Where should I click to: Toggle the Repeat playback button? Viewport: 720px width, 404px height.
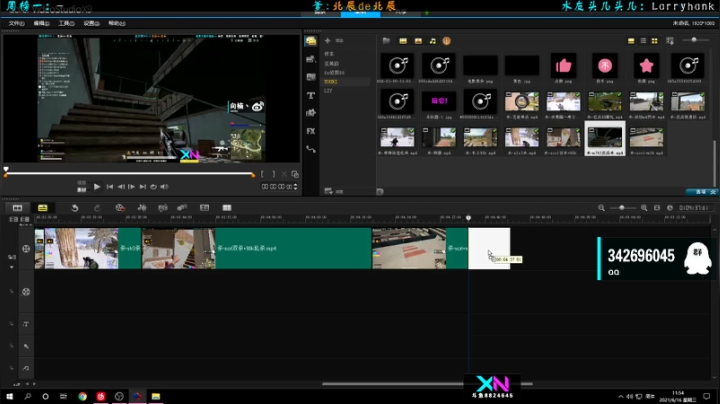click(x=153, y=187)
